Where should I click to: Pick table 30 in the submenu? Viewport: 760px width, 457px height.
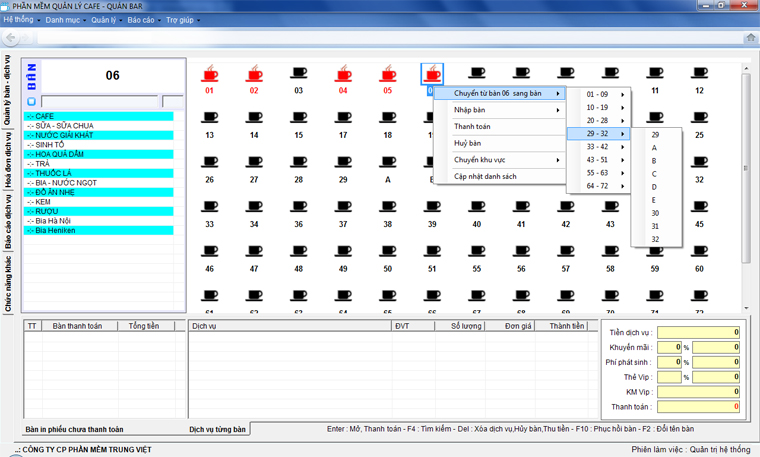pos(656,213)
